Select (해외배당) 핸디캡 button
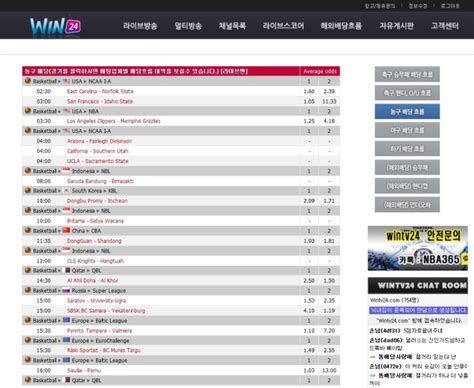 [x=407, y=186]
